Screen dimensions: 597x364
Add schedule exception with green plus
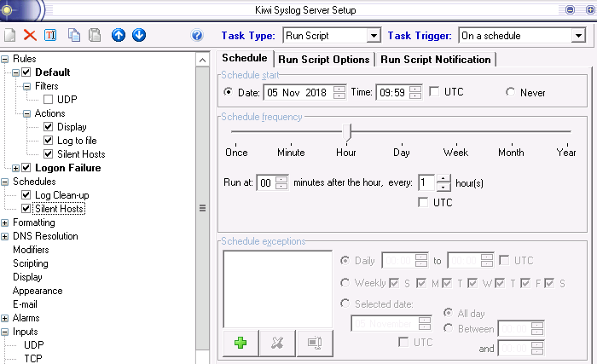tap(241, 343)
